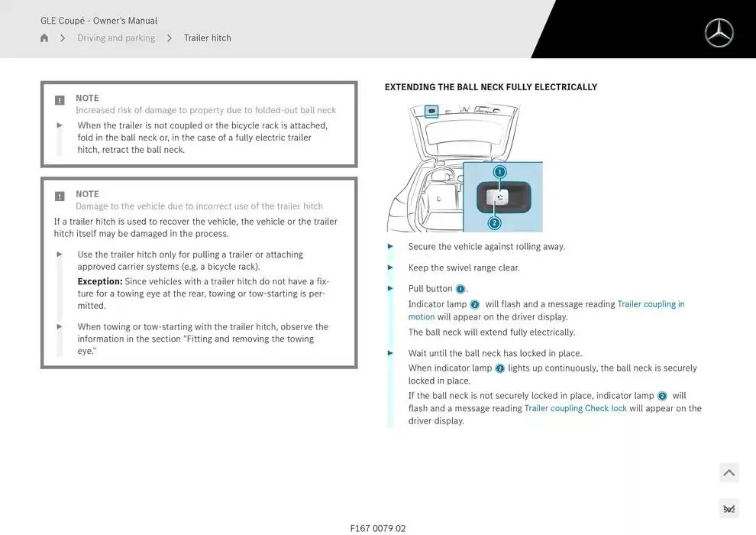Screen dimensions: 756x535
Task: Click the arrow bullet beside 'Secure the vehicle'
Action: point(390,247)
